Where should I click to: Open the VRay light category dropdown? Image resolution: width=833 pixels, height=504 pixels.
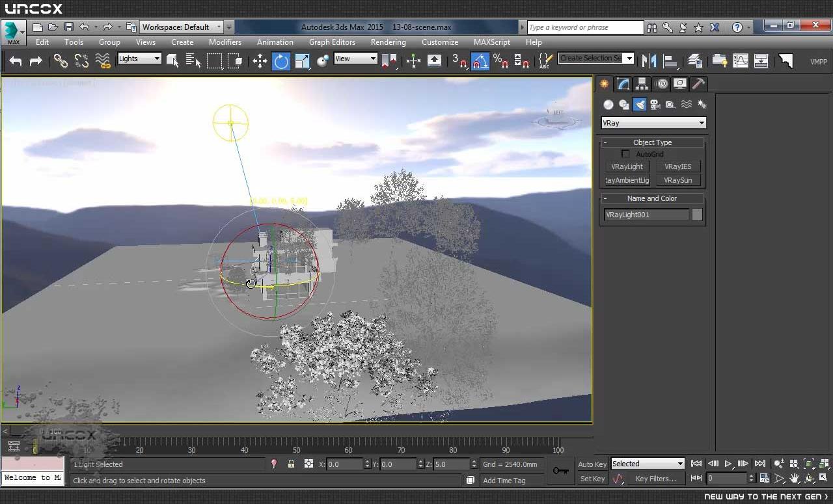[653, 123]
